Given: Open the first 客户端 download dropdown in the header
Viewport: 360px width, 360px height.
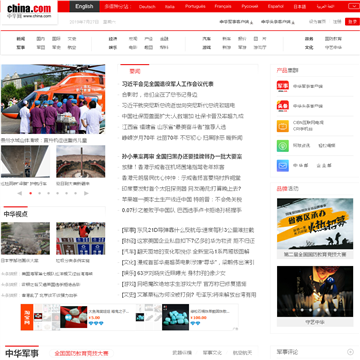Looking at the screenshot, I should click(x=236, y=22).
